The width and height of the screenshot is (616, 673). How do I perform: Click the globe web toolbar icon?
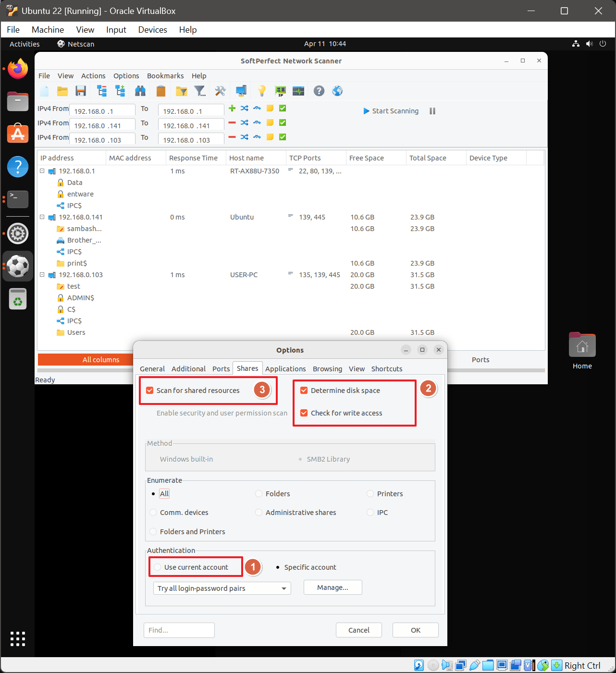click(x=337, y=91)
